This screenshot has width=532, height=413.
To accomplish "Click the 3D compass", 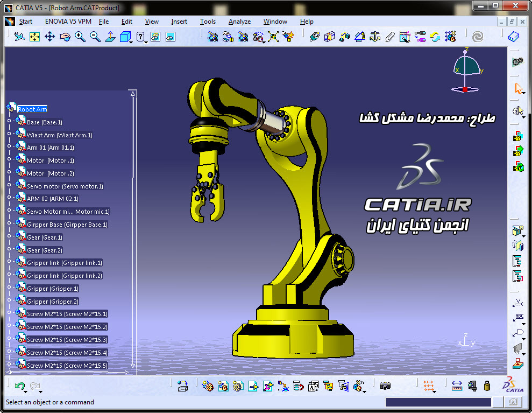I will pos(467,71).
